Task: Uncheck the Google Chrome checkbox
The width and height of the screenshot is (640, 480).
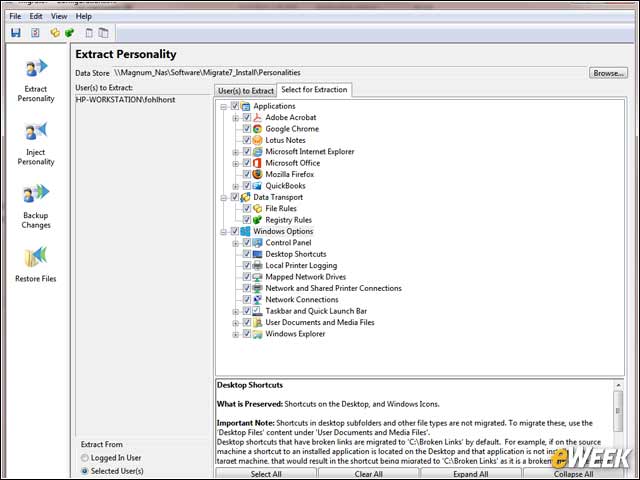Action: pyautogui.click(x=247, y=129)
